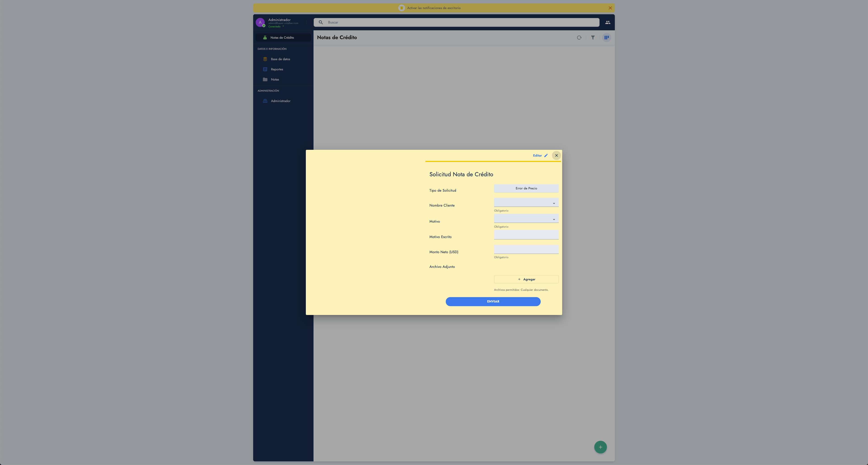Open Administrador using the toolbox icon
This screenshot has height=465, width=868.
(x=265, y=101)
